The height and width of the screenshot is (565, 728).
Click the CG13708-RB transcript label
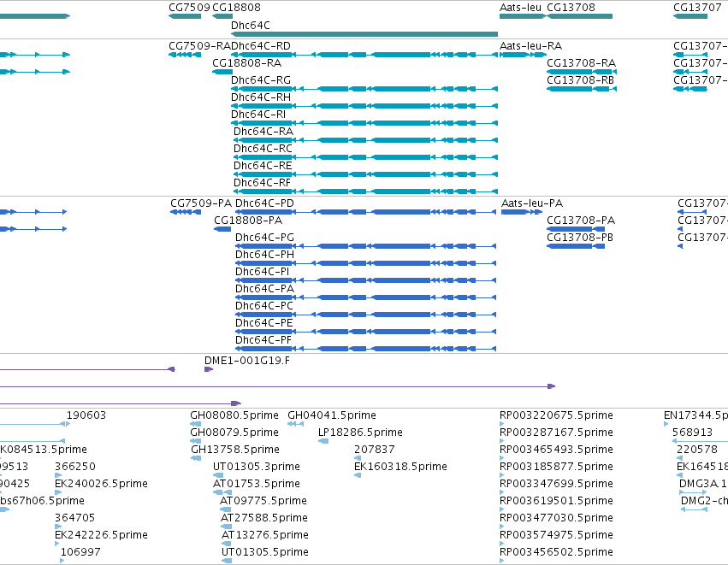pos(580,80)
